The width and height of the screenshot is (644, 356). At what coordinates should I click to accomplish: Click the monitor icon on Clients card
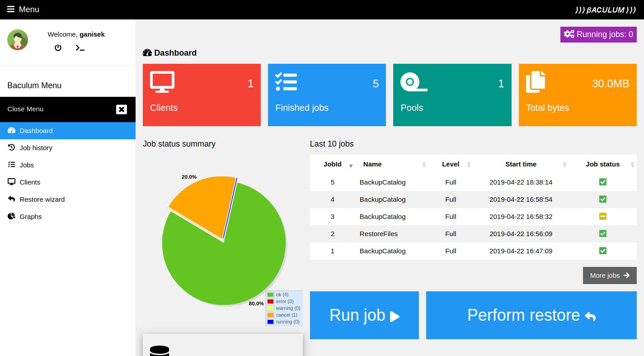click(162, 82)
